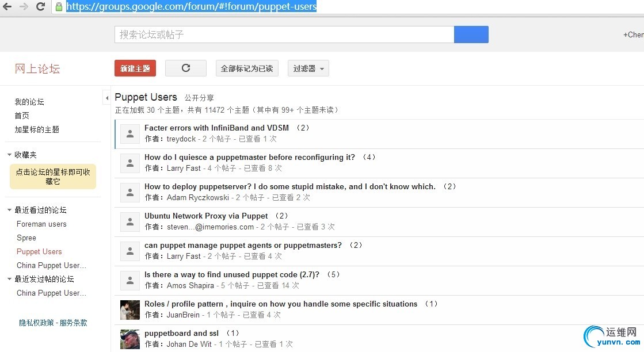The width and height of the screenshot is (644, 352).
Task: Collapse the 最近看过的论坛 section triangle
Action: (x=9, y=210)
